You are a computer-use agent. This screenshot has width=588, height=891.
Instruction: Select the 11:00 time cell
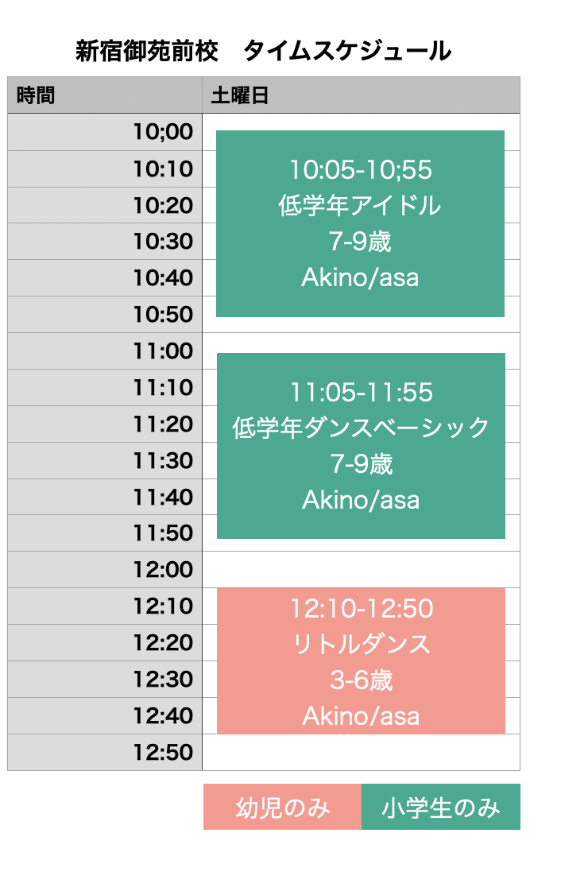click(x=105, y=351)
